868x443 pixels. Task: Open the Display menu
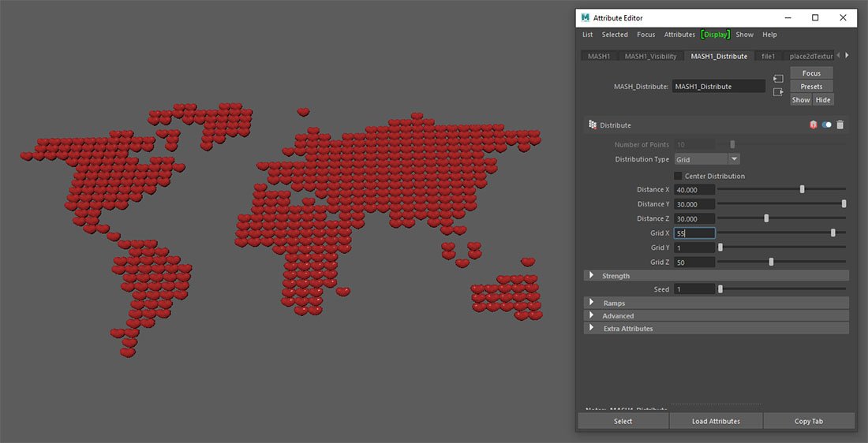point(715,35)
